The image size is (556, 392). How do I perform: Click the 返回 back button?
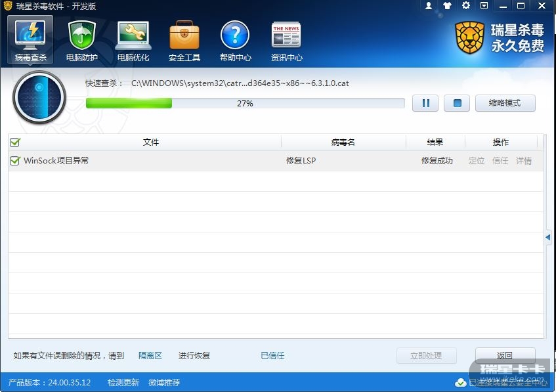505,355
